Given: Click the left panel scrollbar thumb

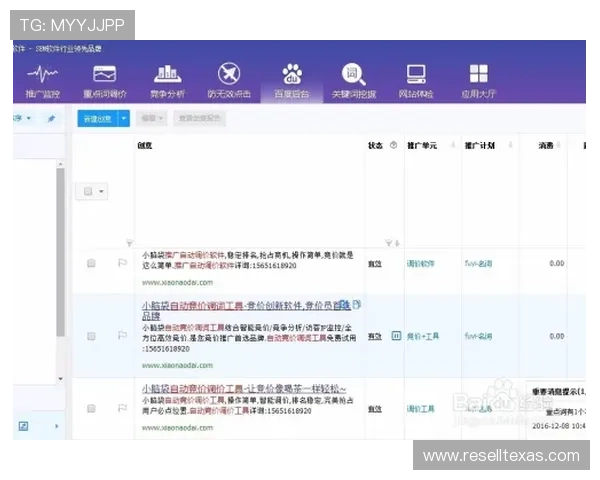Looking at the screenshot, I should click(x=60, y=252).
